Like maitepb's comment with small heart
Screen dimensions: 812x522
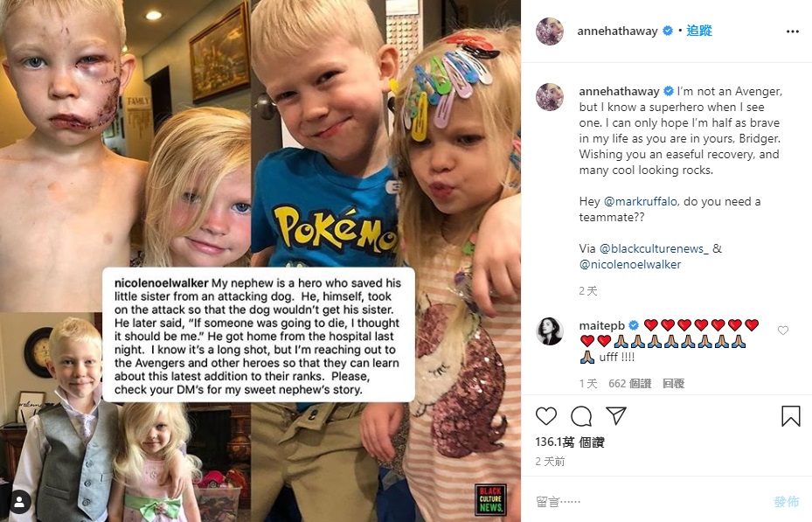(783, 331)
